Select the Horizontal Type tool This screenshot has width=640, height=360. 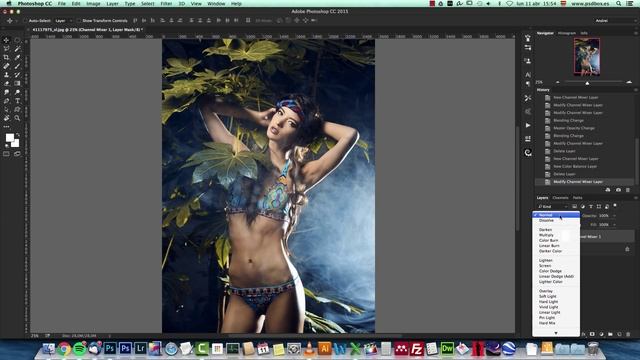pos(17,101)
